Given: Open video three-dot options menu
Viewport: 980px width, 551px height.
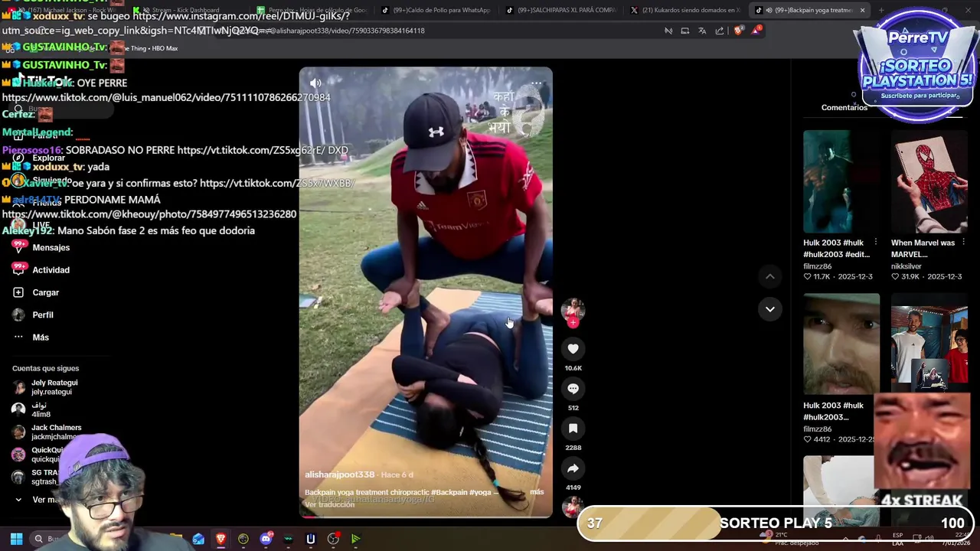Looking at the screenshot, I should click(x=537, y=83).
